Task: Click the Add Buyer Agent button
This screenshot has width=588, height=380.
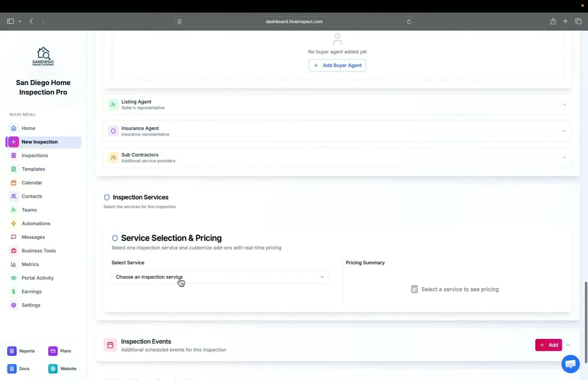Action: 337,65
